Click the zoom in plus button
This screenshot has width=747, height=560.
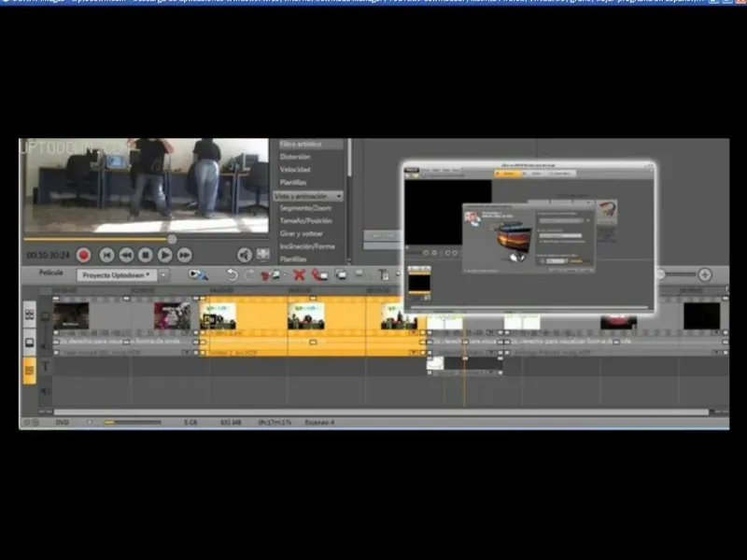coord(705,274)
